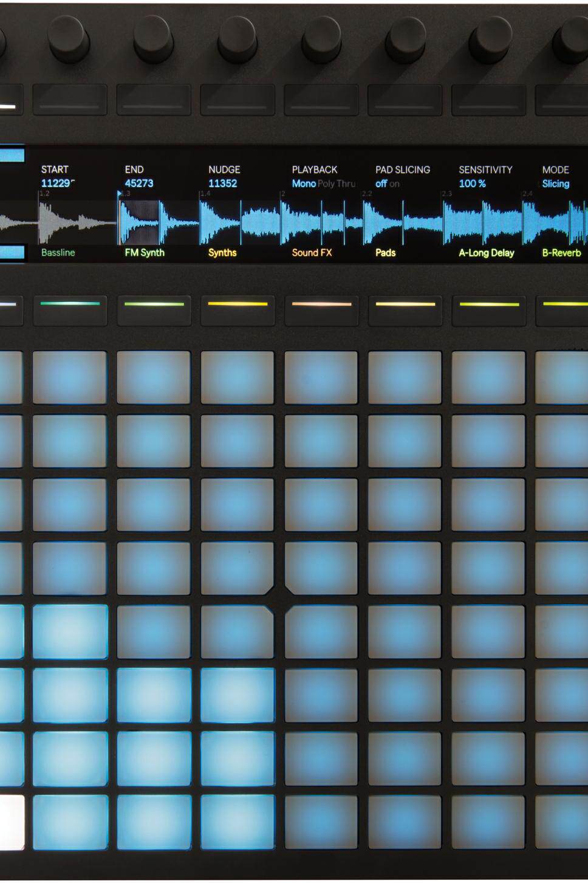Jump to slice marker 2.2 in waveform
This screenshot has height=883, width=588.
367,193
